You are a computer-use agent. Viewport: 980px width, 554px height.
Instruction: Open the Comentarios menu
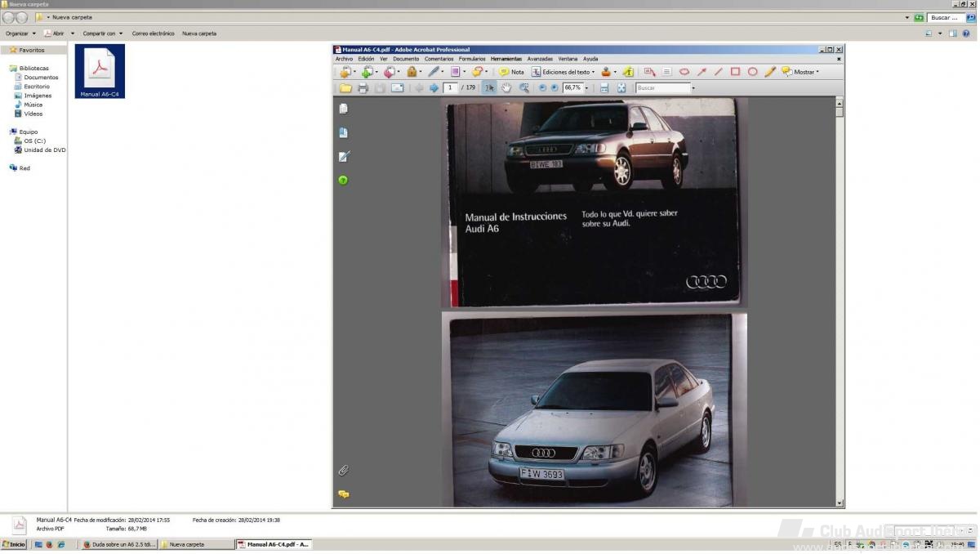click(439, 59)
